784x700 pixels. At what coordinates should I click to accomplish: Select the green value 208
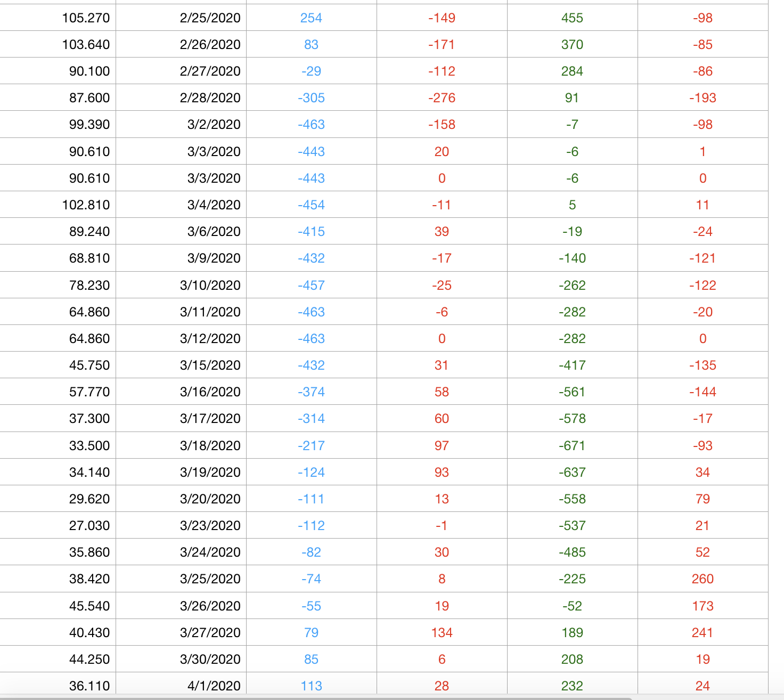click(573, 659)
